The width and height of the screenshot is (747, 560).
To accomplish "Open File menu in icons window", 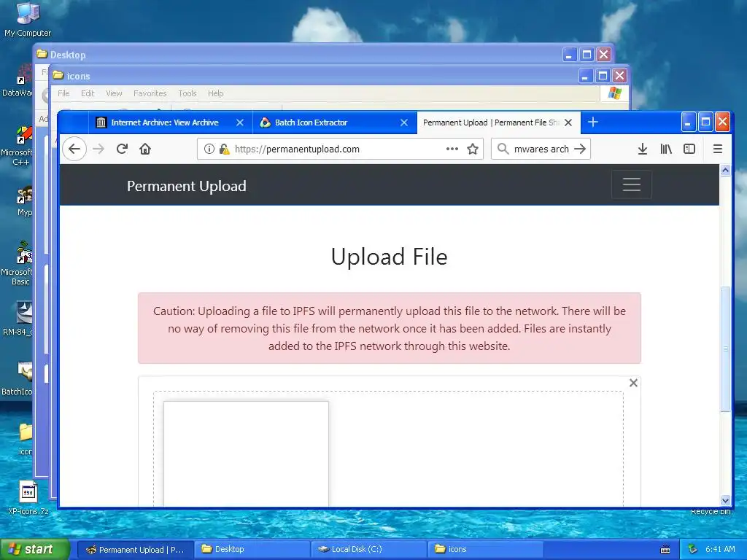I will [64, 93].
